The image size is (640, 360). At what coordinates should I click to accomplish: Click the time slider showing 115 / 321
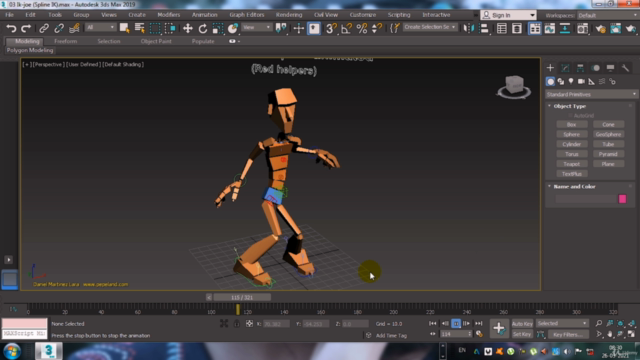pos(242,298)
